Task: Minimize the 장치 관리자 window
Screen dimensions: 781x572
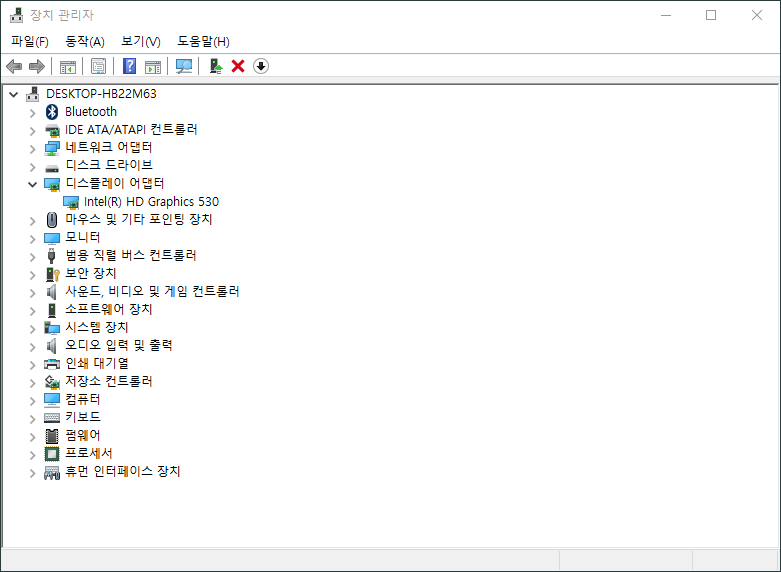Action: [x=666, y=15]
